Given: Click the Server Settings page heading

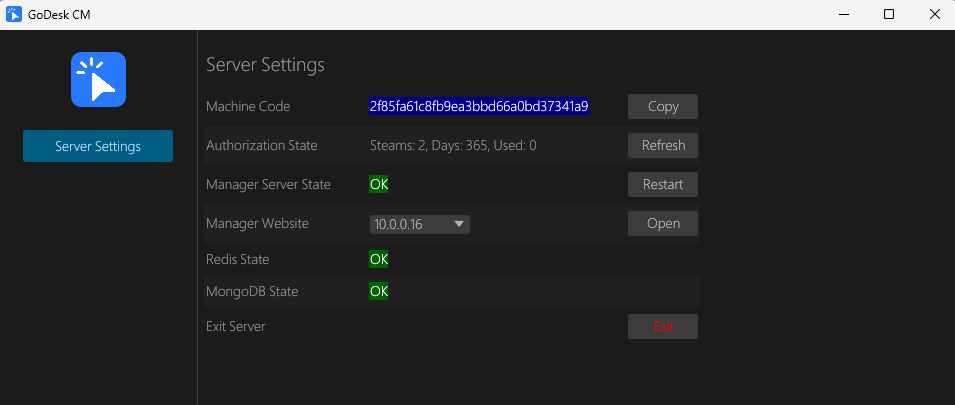Looking at the screenshot, I should point(265,65).
